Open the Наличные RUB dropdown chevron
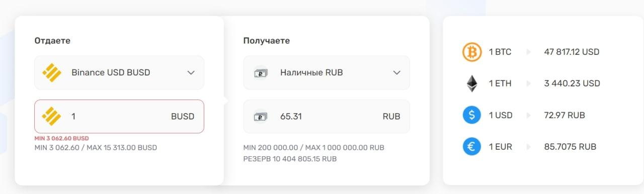This screenshot has width=644, height=194. (396, 72)
